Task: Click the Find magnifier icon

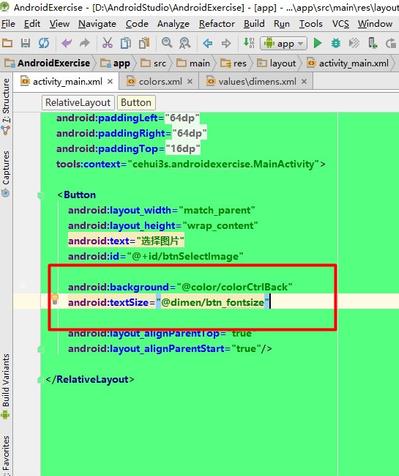Action: click(x=167, y=43)
